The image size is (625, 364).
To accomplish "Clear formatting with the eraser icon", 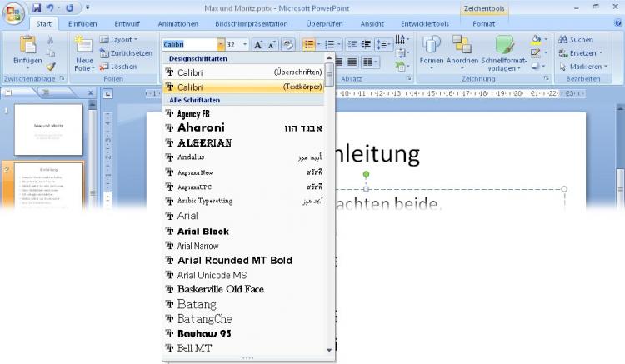I will point(289,44).
